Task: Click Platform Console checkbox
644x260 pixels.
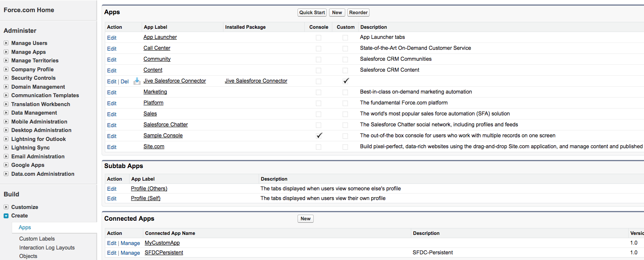Action: pyautogui.click(x=319, y=103)
